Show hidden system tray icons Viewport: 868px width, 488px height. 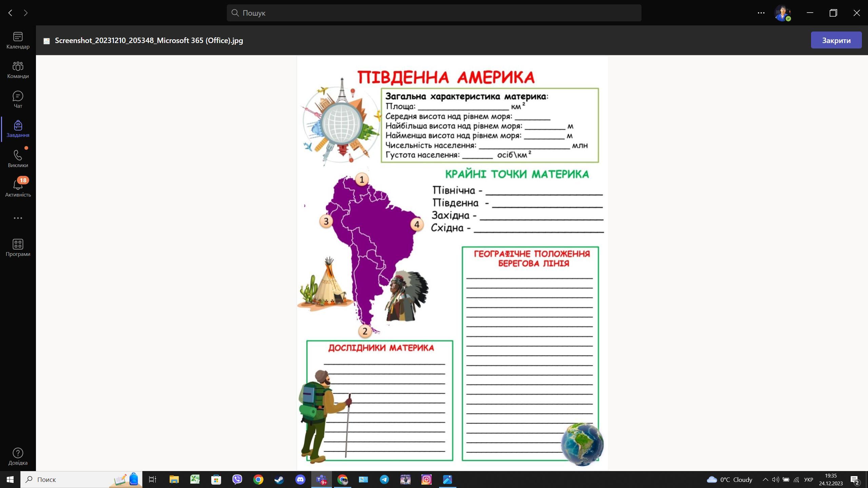point(765,480)
